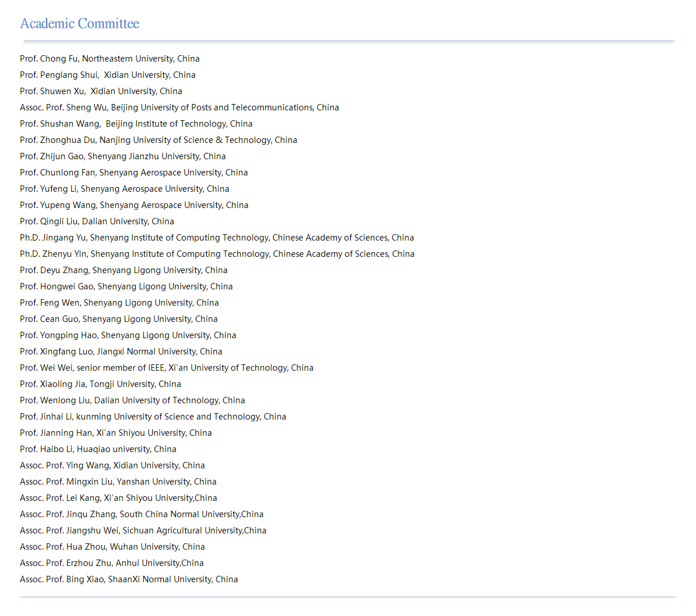Select the Prof. Yufeng Li line
696x616 pixels.
click(125, 189)
